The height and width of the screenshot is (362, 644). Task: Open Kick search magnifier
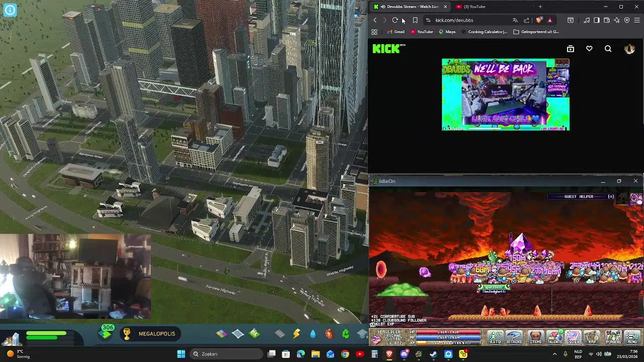[x=608, y=49]
